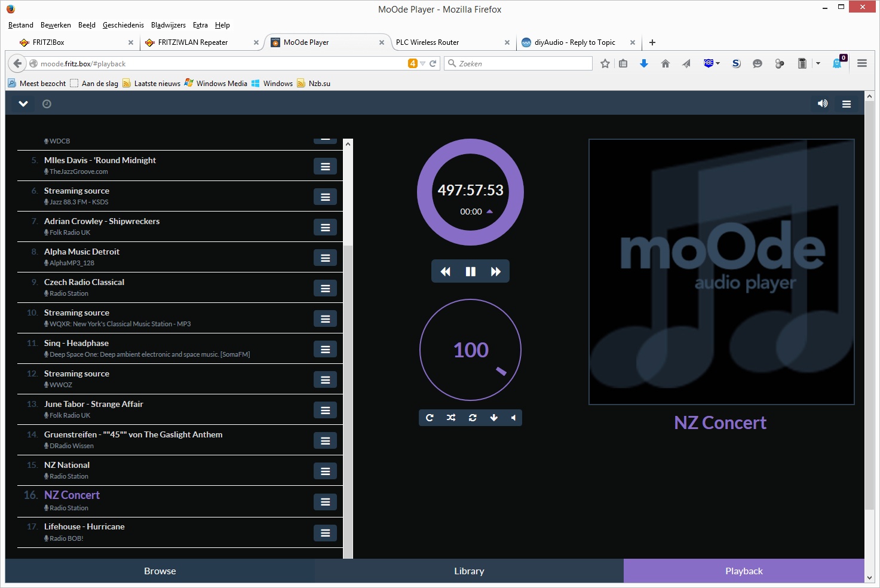Open menu for Sinq - Headphase item
This screenshot has width=880, height=588.
click(326, 350)
